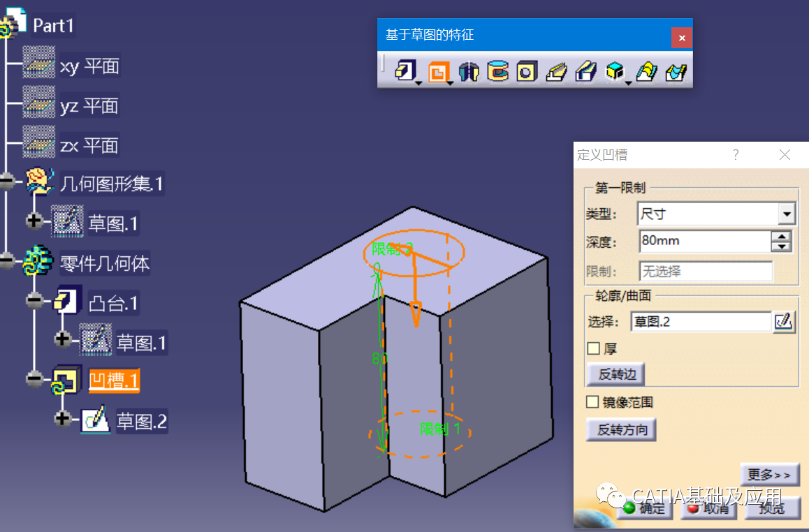Collapse the 凸台.1 tree node

34,300
